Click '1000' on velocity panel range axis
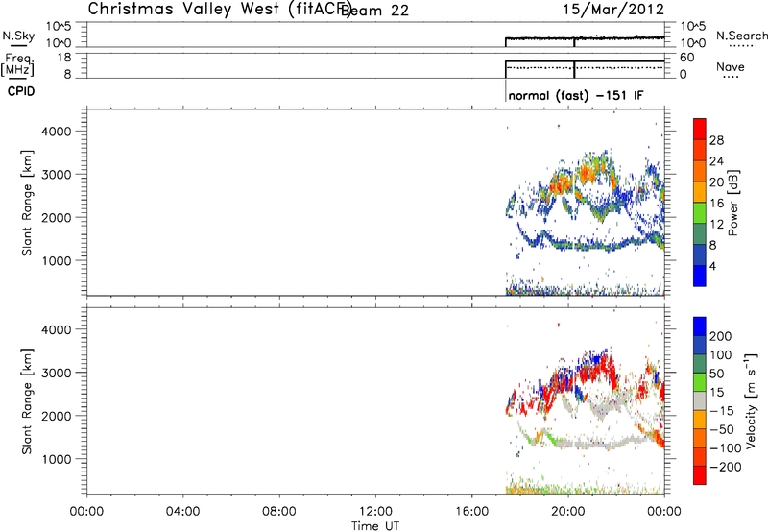The width and height of the screenshot is (768, 532). (x=57, y=459)
